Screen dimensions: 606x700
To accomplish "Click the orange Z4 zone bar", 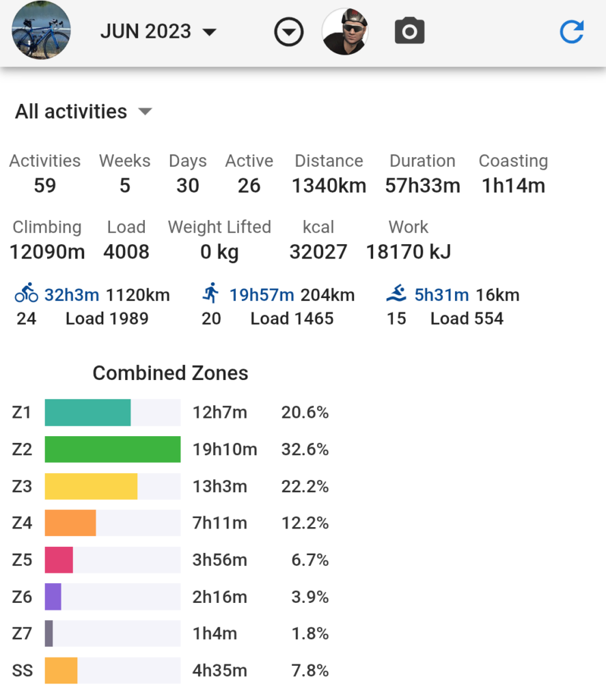I will [70, 524].
